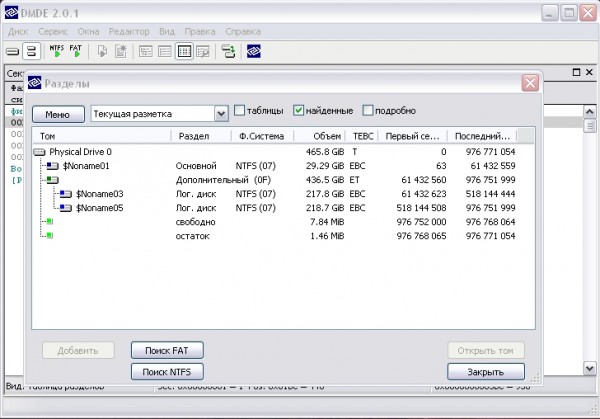This screenshot has width=600, height=419.
Task: Open the Текущая разметка dropdown arrow
Action: point(221,114)
